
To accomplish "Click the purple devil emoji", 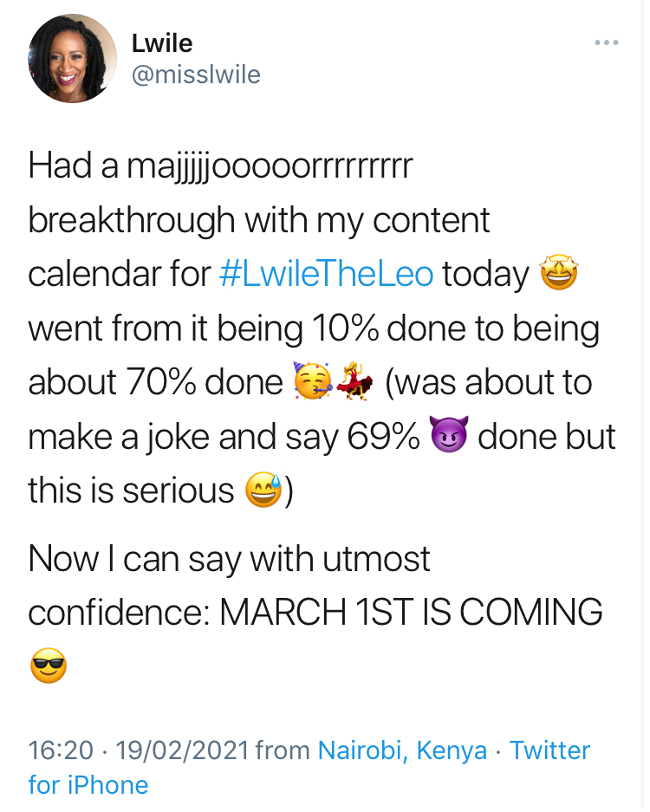I will click(x=449, y=438).
